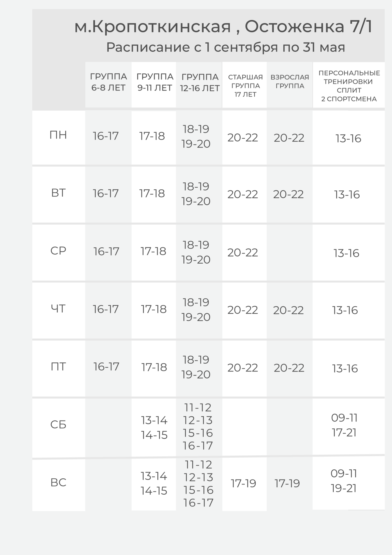392x555 pixels.
Task: Select the subtitle Расписание с 1 сентября
Action: [x=225, y=47]
